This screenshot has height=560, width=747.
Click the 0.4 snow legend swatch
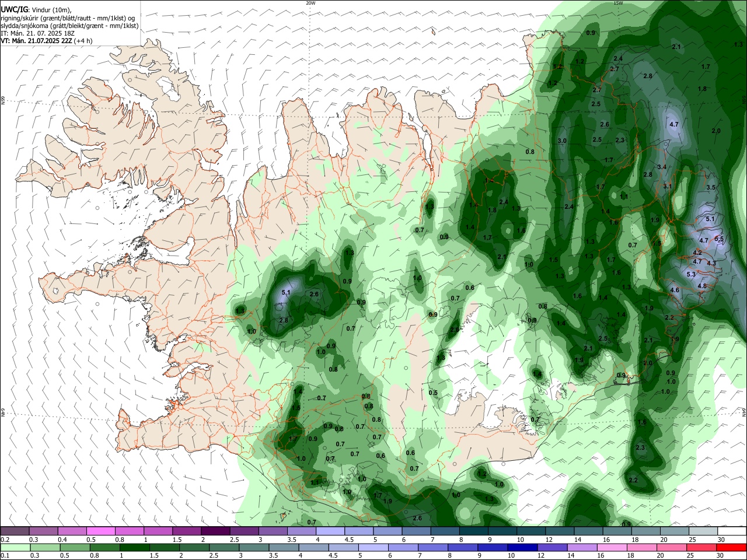72,531
